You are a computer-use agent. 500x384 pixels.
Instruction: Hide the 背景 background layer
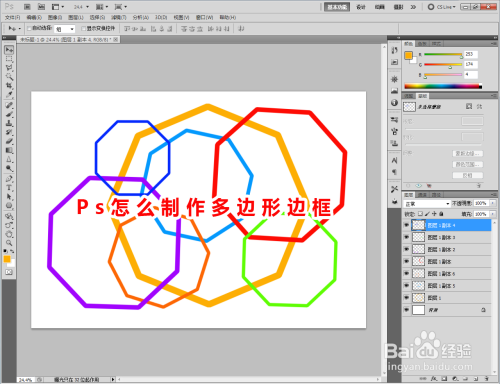click(406, 310)
